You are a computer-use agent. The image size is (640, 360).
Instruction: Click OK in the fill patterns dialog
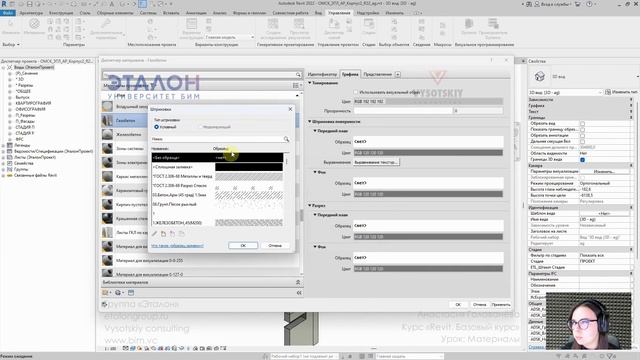[x=243, y=245]
